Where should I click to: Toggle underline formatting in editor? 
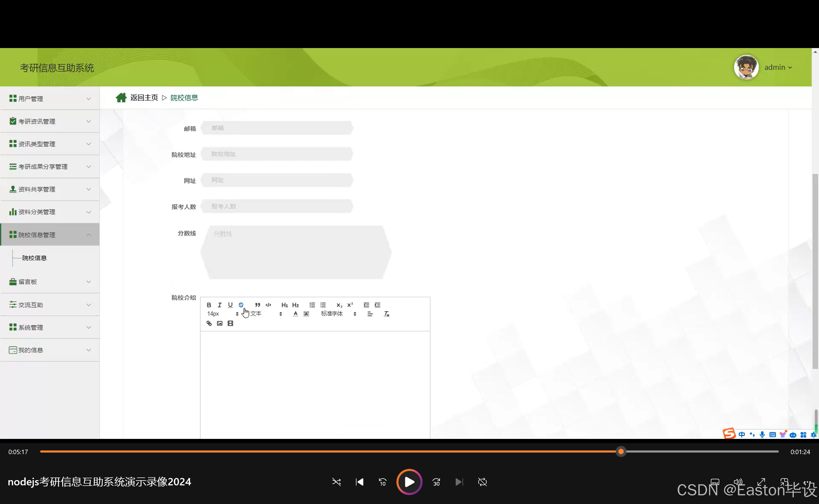tap(230, 305)
